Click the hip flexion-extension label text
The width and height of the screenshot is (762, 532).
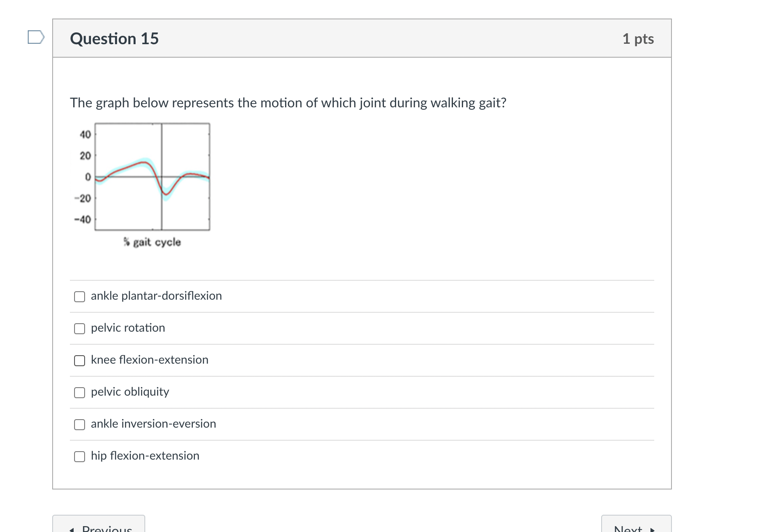click(x=145, y=455)
